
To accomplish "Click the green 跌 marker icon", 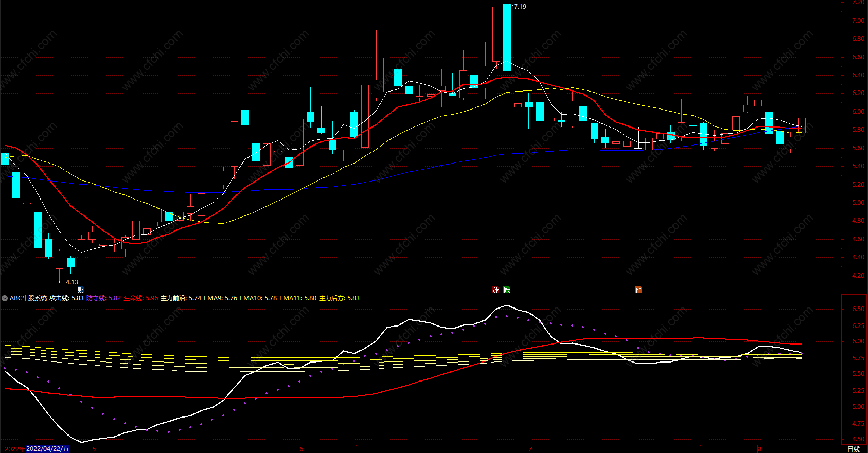I will [x=507, y=290].
